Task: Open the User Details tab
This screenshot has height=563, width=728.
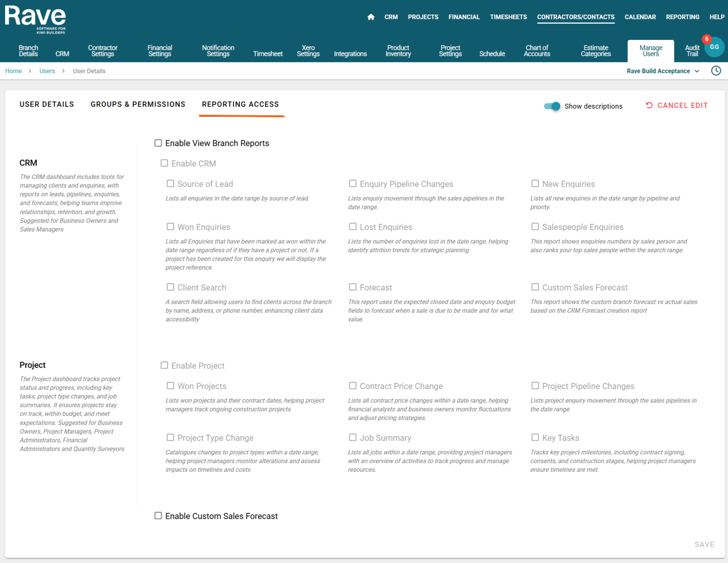Action: tap(47, 104)
